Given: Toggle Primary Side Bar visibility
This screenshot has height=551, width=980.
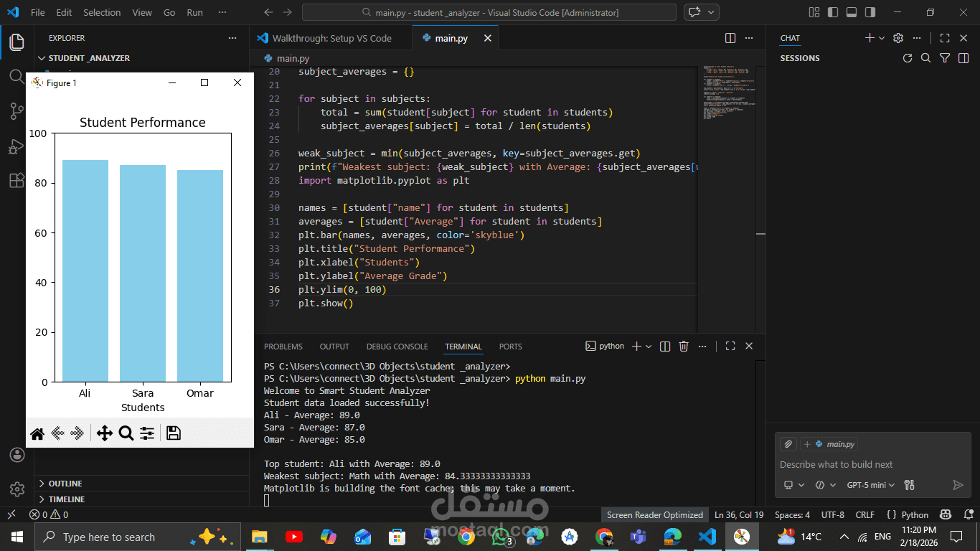Looking at the screenshot, I should pos(833,12).
